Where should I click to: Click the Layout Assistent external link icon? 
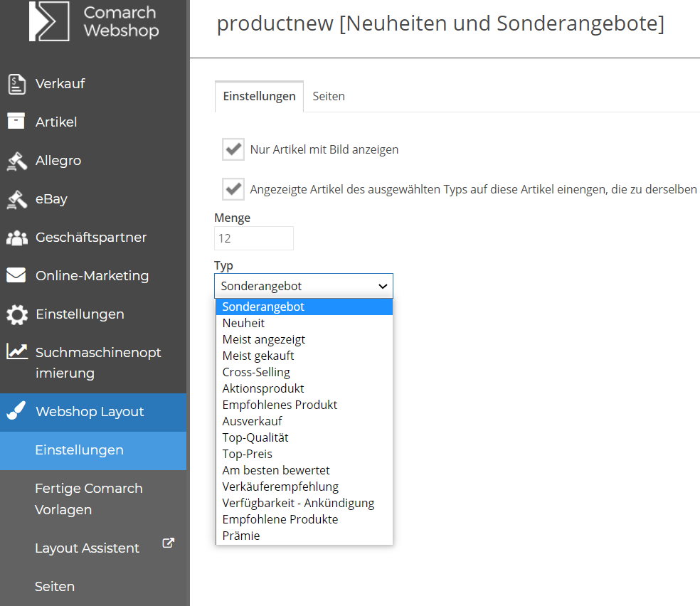click(x=168, y=543)
